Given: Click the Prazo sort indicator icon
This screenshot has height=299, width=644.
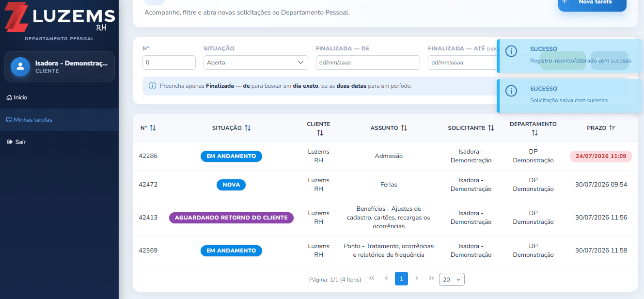Looking at the screenshot, I should (613, 128).
